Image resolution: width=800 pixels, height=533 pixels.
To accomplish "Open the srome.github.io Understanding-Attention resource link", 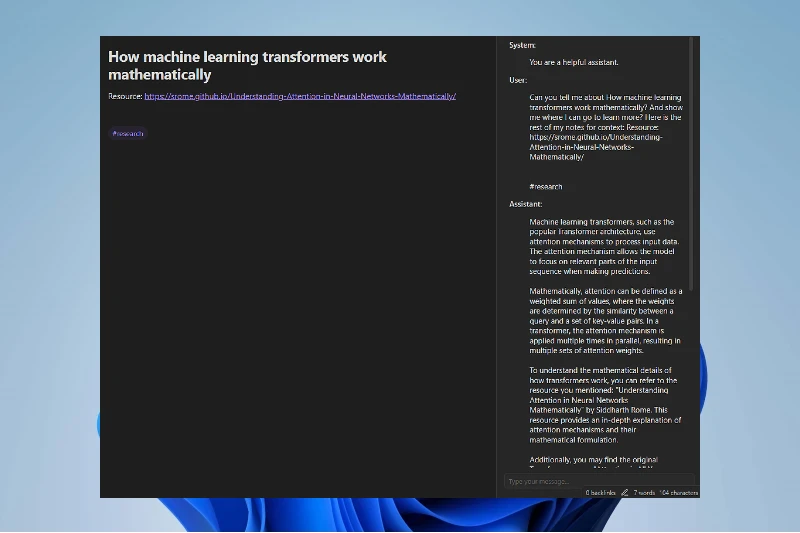I will [300, 96].
